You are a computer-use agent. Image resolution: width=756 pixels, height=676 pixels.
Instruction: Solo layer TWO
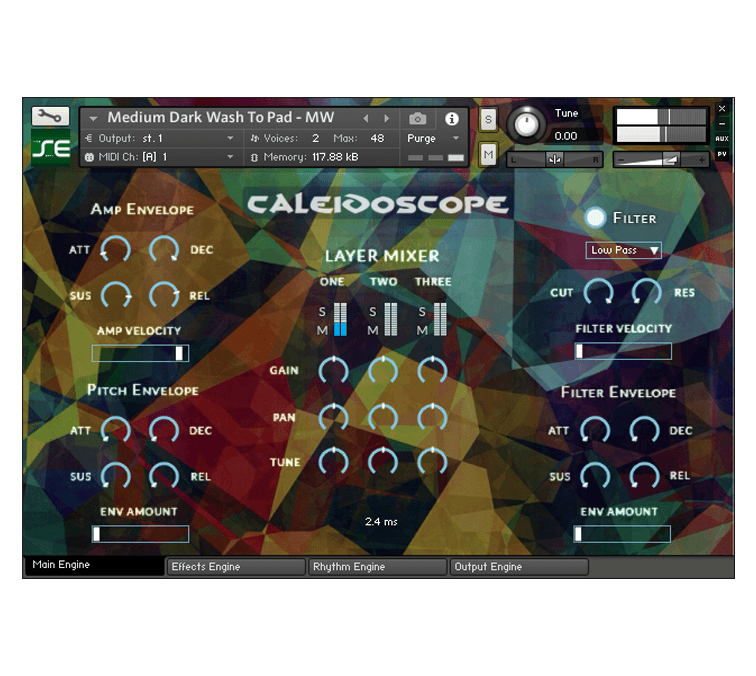pyautogui.click(x=372, y=312)
